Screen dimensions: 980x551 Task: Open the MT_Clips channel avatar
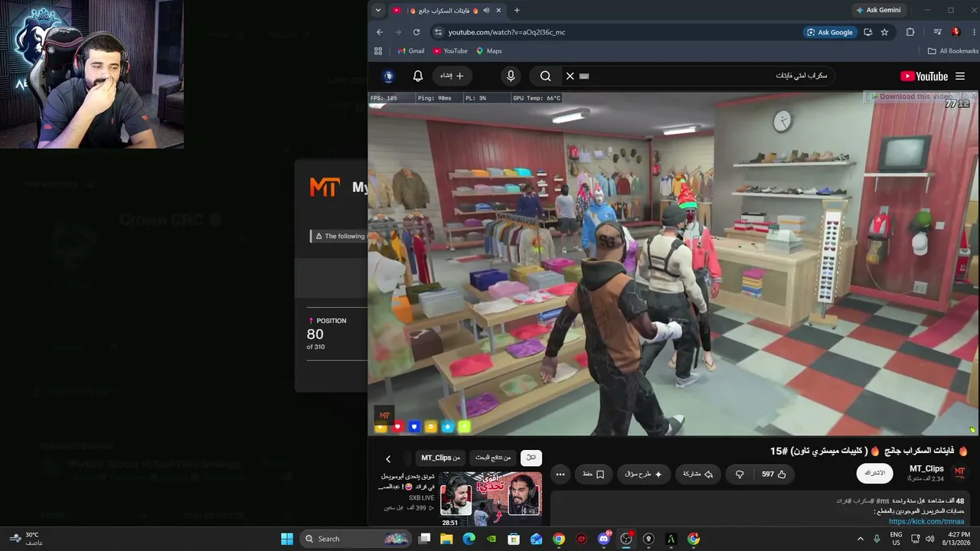(960, 472)
